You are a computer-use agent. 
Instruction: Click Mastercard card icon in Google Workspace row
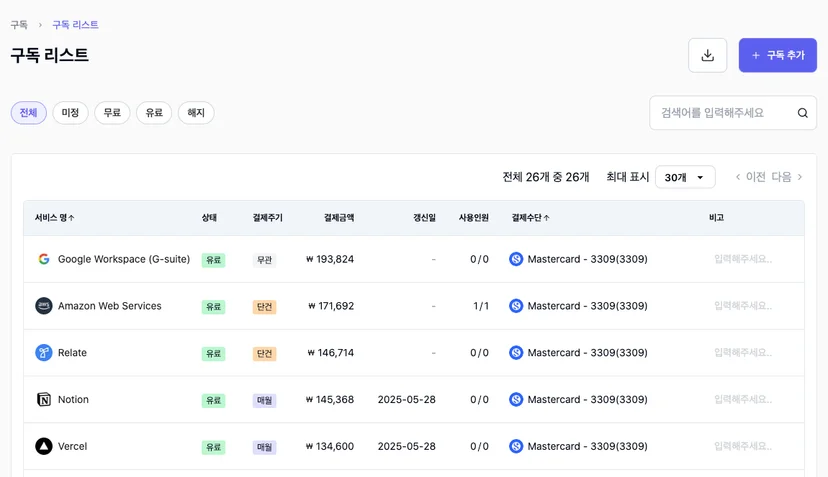(516, 259)
